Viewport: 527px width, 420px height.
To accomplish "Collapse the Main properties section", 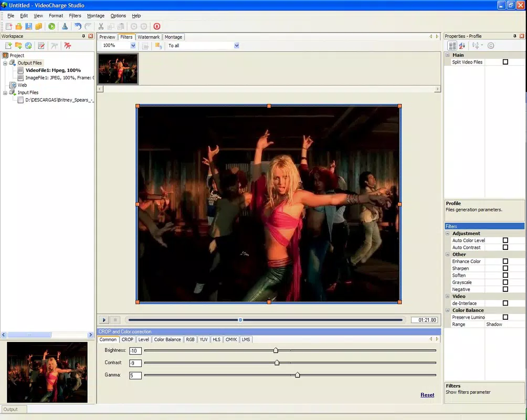I will tap(447, 55).
